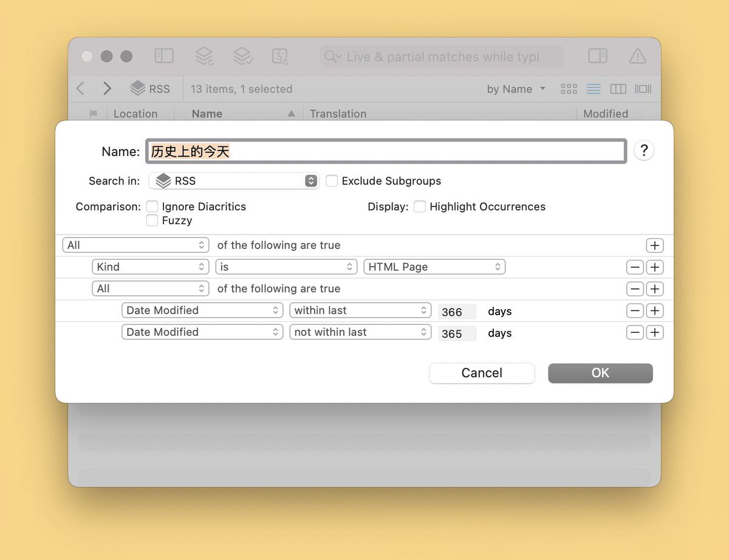Check Ignore Diacritics comparison option
Screen dimensions: 729x560
tap(152, 207)
